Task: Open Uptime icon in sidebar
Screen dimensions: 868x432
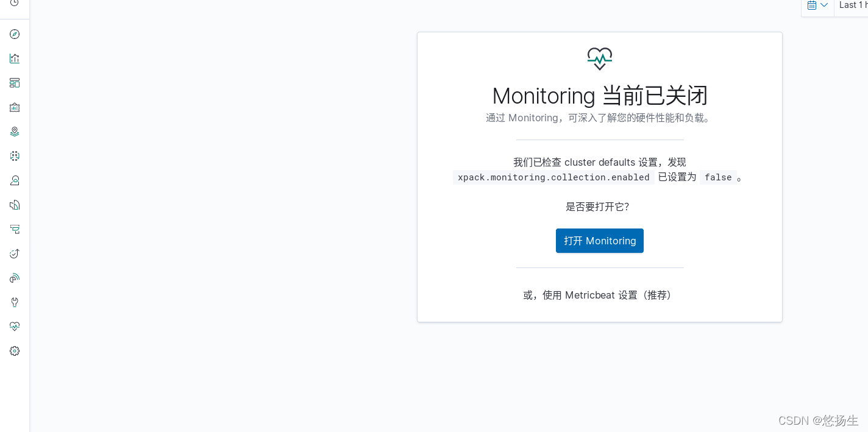Action: 15,253
